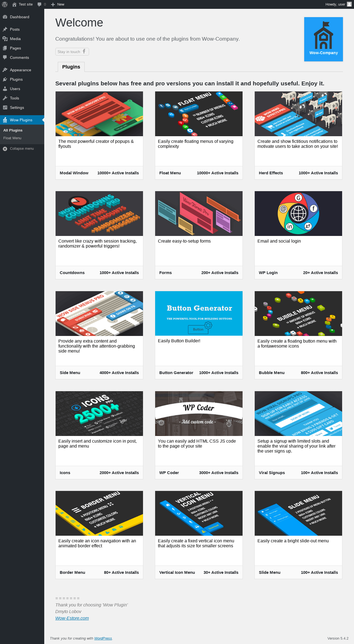
Task: Click 'Easily Button Builder!' description
Action: tap(179, 341)
